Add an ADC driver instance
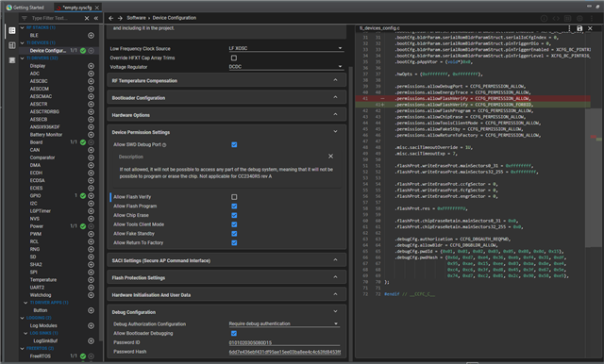This screenshot has height=364, width=604. click(x=91, y=74)
